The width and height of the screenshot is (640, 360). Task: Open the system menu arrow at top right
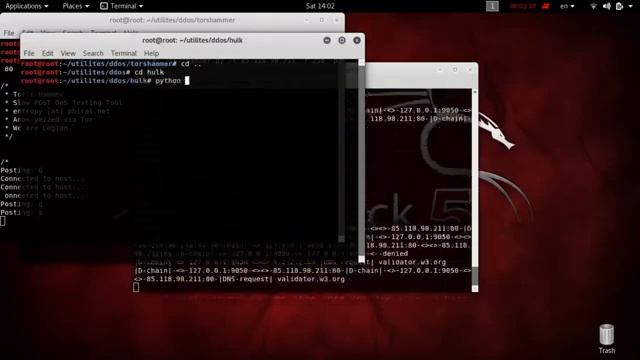631,7
